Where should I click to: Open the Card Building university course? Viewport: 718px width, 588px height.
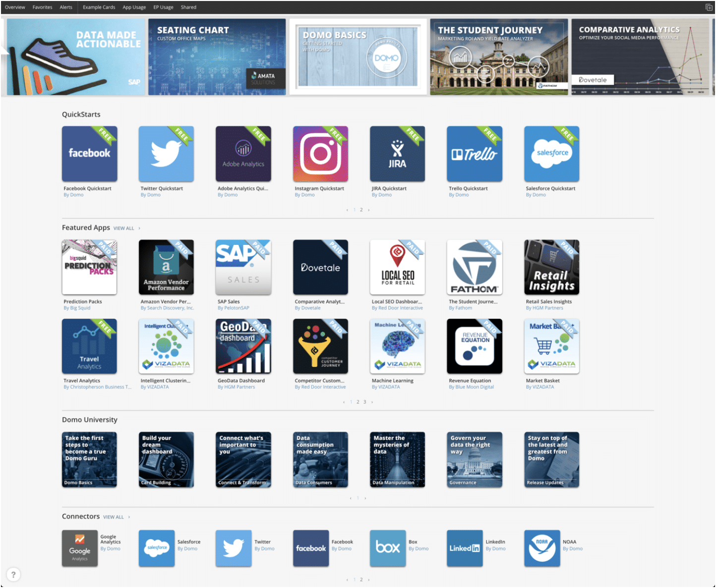coord(166,460)
